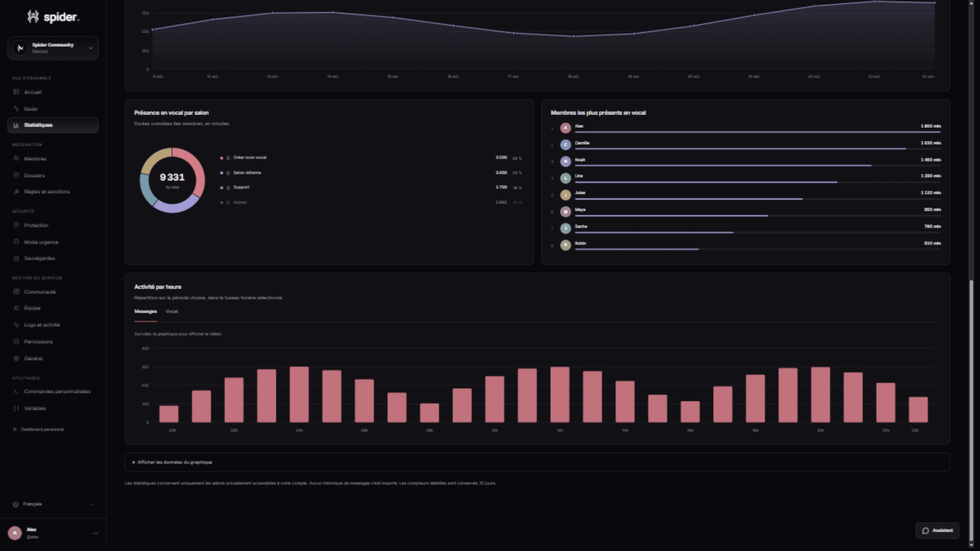Open Statistiques in the sidebar
Screen dimensions: 980x551
point(53,125)
